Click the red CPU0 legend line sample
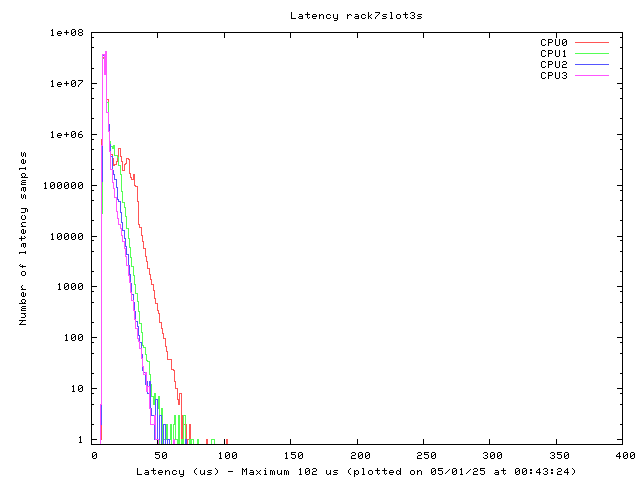This screenshot has height=480, width=640. tap(592, 42)
